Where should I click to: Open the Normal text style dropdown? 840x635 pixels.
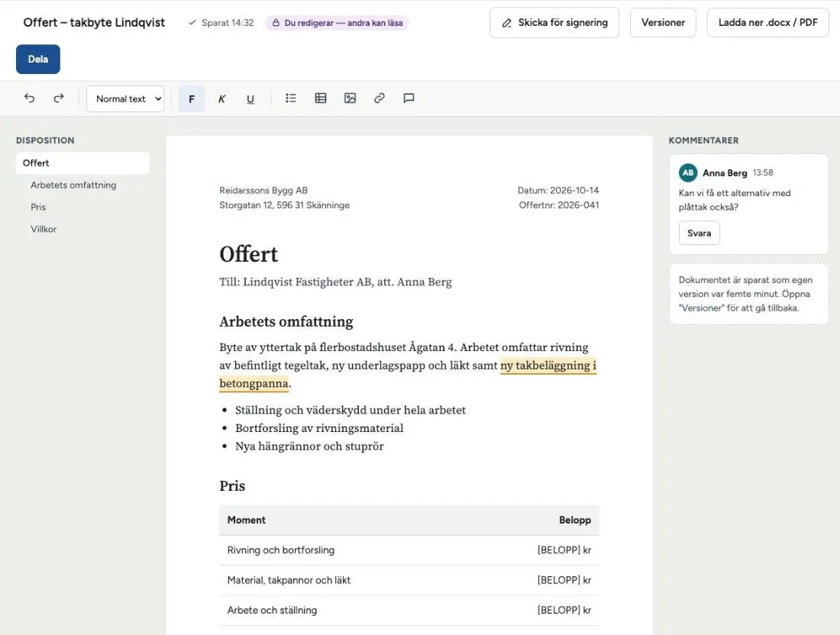point(125,99)
